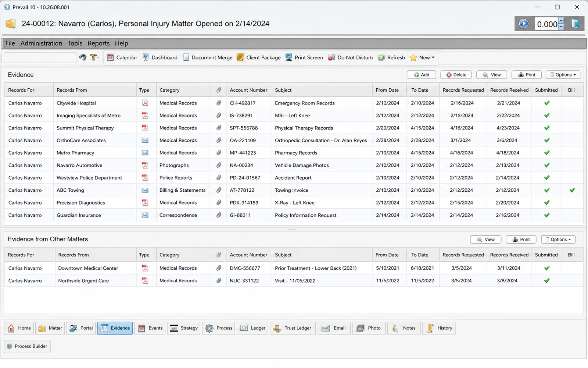588x368 pixels.
Task: Toggle Submitted check for Summit Physical Therapy
Action: 547,128
